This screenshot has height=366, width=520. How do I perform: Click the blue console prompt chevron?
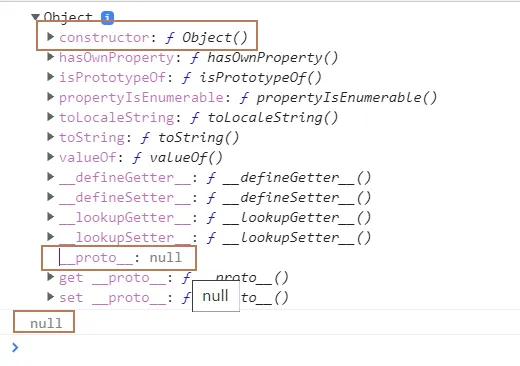tap(15, 347)
